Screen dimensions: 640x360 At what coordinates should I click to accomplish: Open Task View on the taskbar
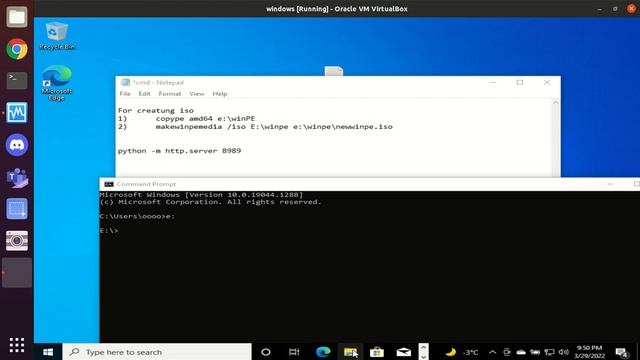[x=294, y=352]
